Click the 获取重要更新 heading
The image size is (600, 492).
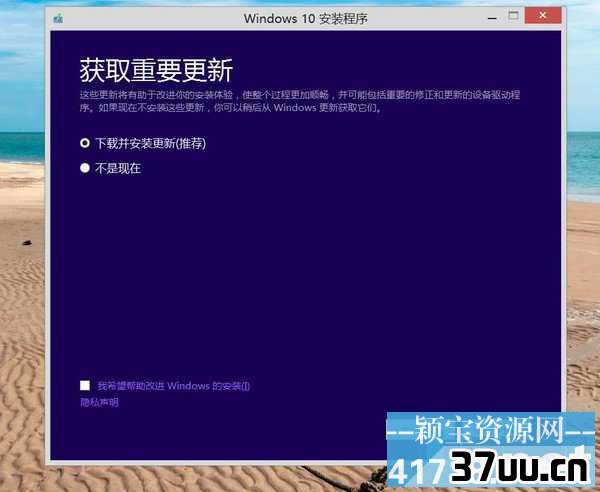[x=156, y=70]
